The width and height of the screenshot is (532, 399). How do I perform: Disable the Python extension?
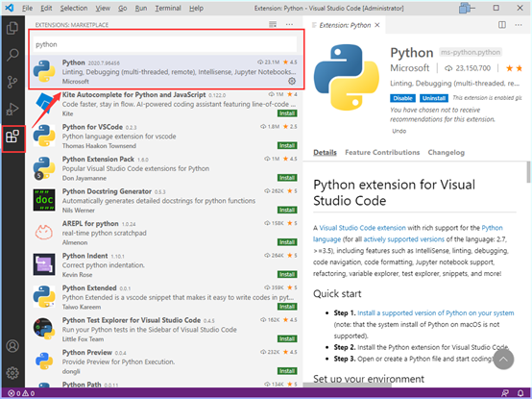tap(402, 98)
